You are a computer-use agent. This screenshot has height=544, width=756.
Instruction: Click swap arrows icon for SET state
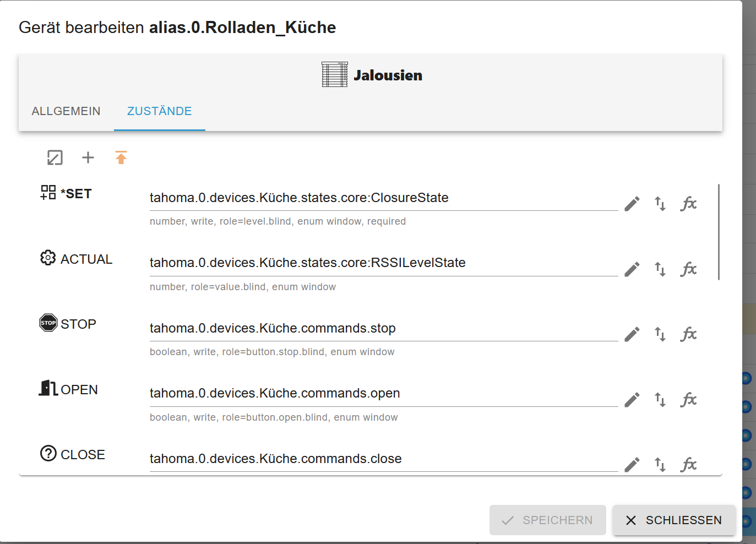660,204
